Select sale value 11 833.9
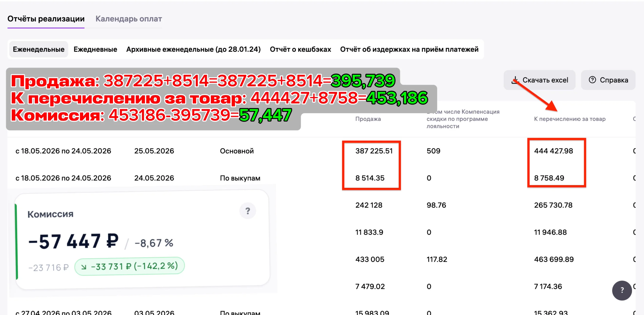Screen dimensions: 644x315 (x=369, y=232)
